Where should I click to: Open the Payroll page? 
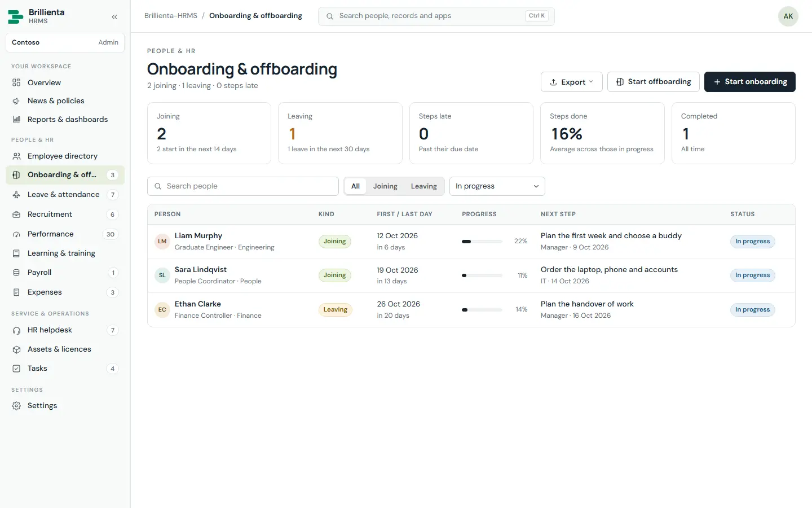click(x=65, y=272)
